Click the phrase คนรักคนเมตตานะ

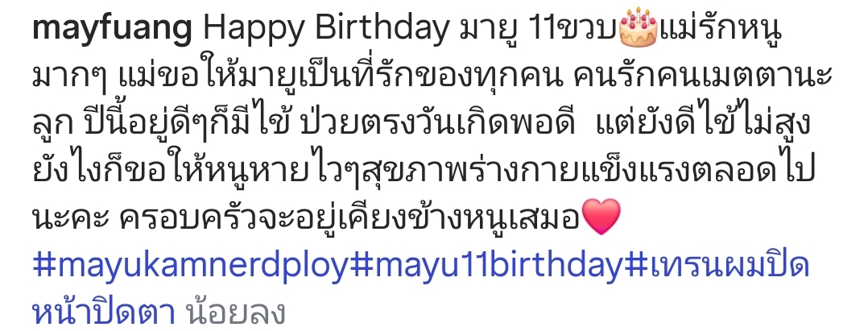pyautogui.click(x=700, y=79)
